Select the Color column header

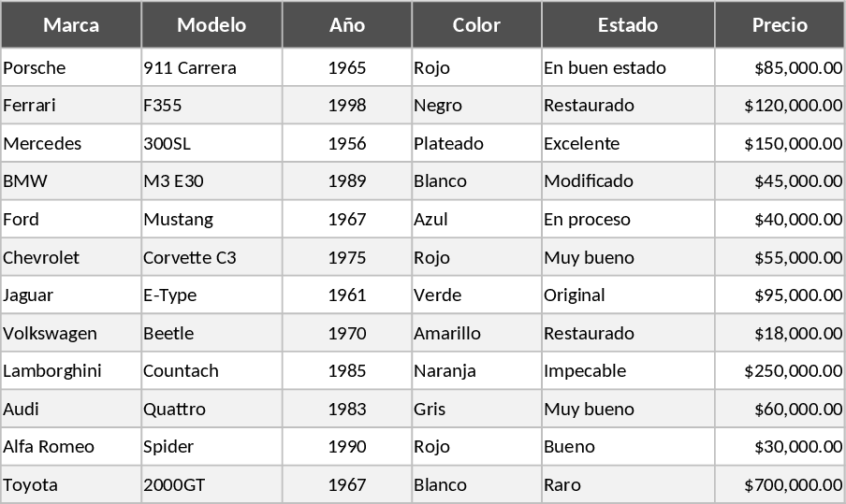[x=476, y=25]
